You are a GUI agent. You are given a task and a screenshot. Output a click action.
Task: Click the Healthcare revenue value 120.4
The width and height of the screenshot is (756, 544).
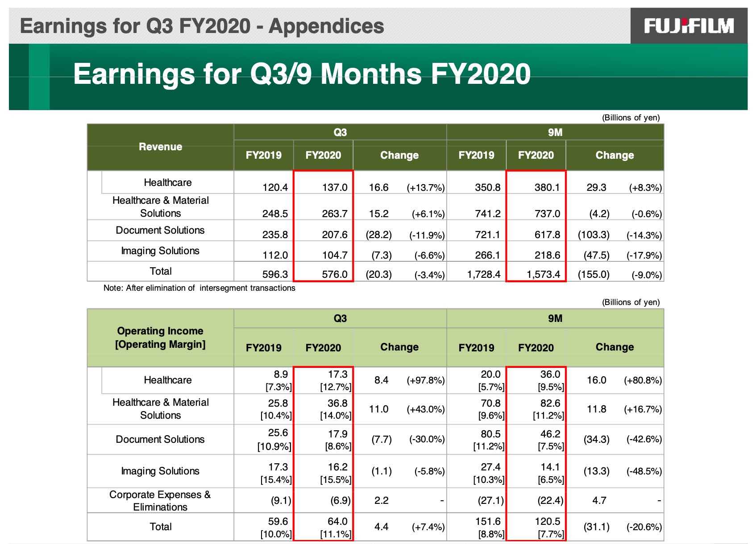point(275,187)
